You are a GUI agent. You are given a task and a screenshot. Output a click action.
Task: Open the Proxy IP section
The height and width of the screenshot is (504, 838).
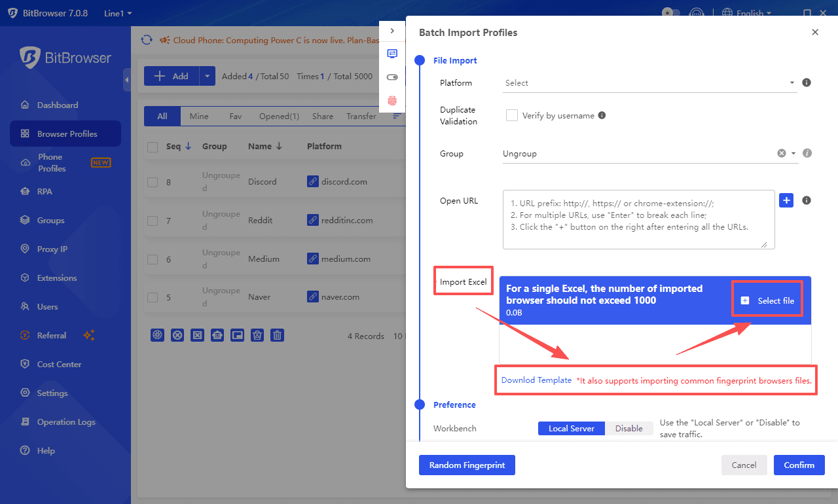coord(52,249)
